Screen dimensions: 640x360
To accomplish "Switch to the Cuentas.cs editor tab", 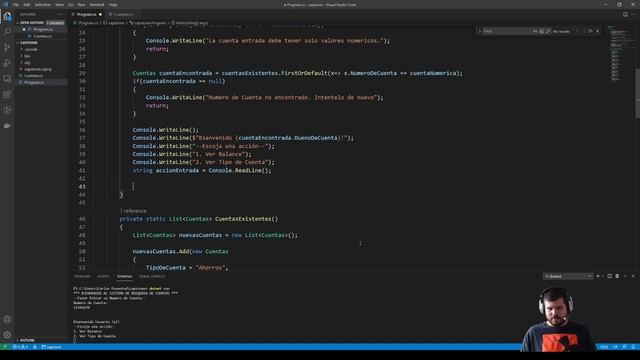I will pos(123,14).
